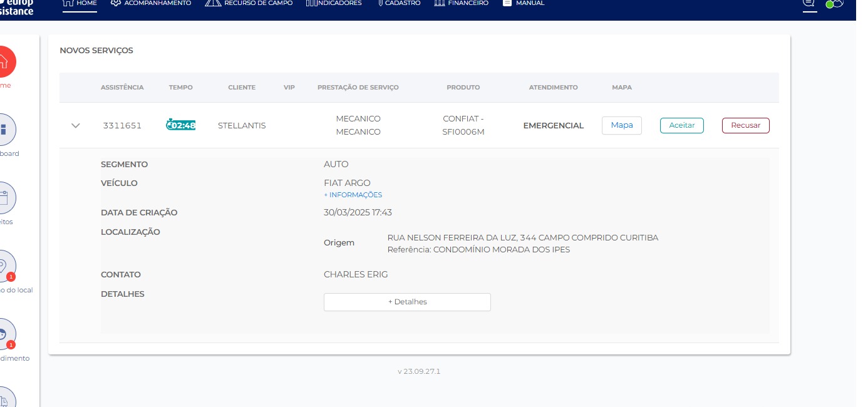Image resolution: width=868 pixels, height=407 pixels.
Task: Click the version text v 23.09.27.1
Action: 419,371
